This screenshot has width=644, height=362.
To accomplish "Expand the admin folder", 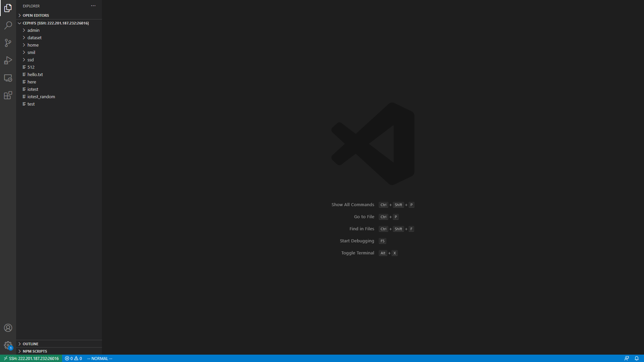I will tap(33, 30).
